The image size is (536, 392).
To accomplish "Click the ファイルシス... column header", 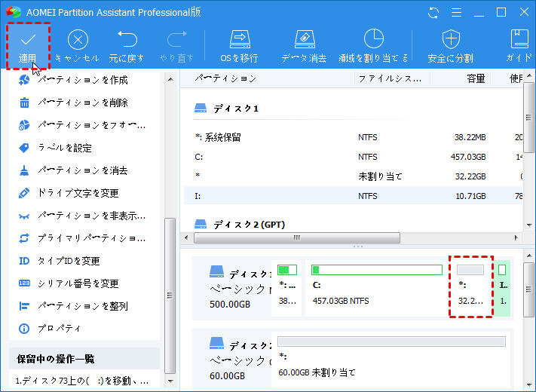I will click(390, 79).
